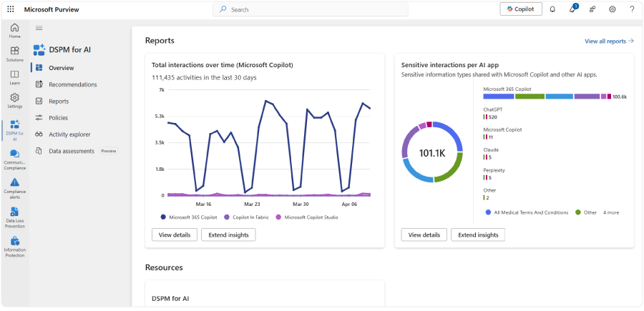The width and height of the screenshot is (644, 311).
Task: Click the Overview menu icon
Action: click(x=39, y=68)
